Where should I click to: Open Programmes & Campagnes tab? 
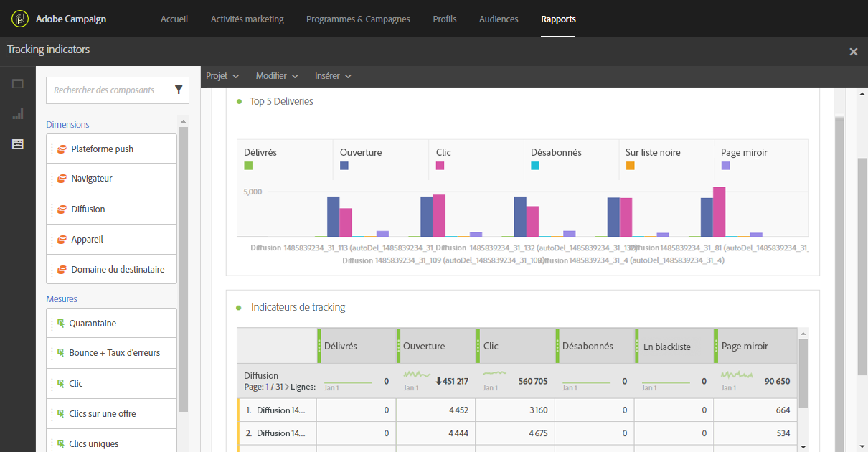click(358, 19)
